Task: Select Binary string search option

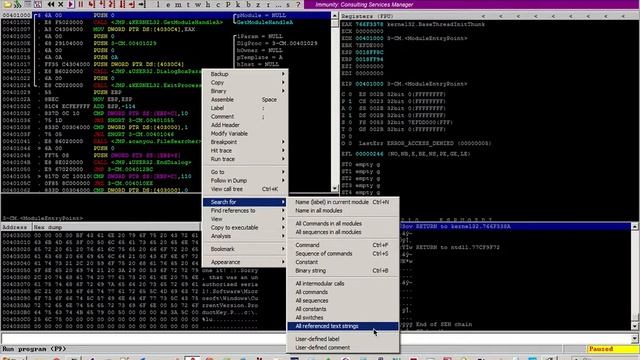Action: point(343,271)
